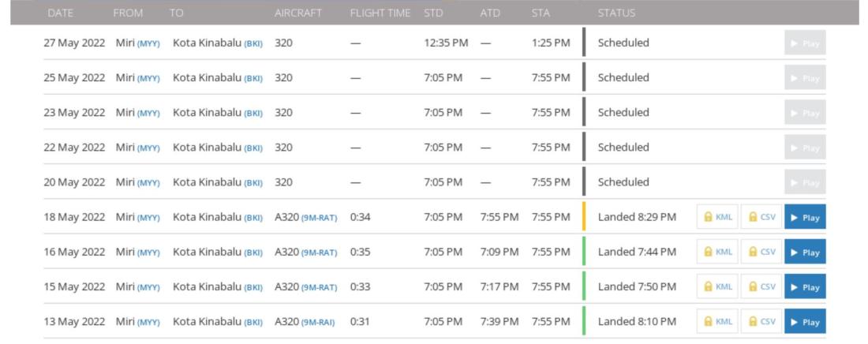The image size is (868, 344).
Task: Click the disabled Play button for 27 May
Action: coord(805,43)
